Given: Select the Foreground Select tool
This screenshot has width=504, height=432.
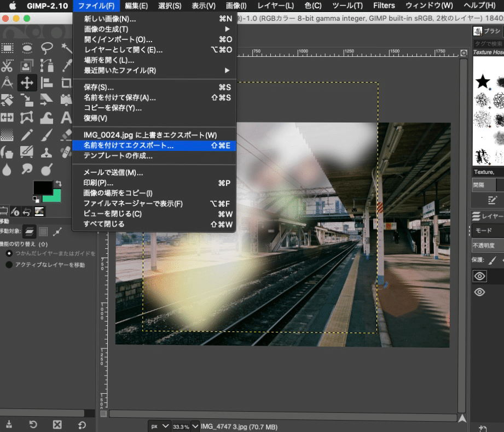Looking at the screenshot, I should click(x=27, y=66).
